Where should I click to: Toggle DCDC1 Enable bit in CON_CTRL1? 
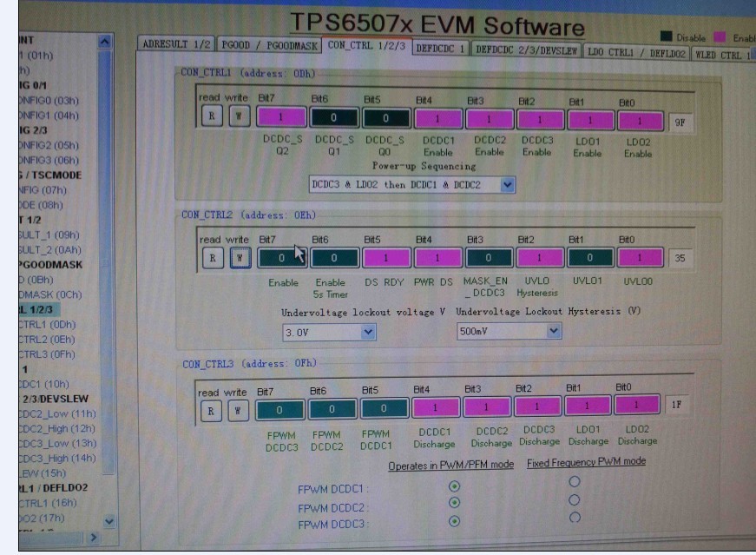point(437,119)
